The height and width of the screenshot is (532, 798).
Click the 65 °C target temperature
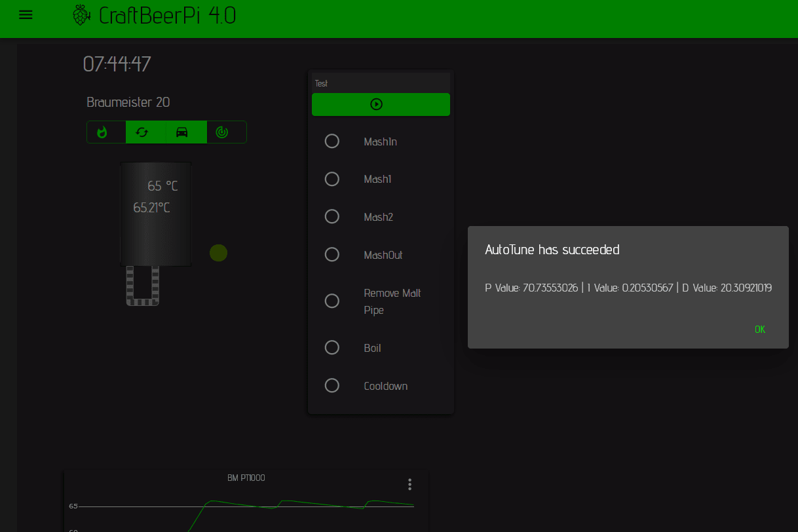click(162, 187)
